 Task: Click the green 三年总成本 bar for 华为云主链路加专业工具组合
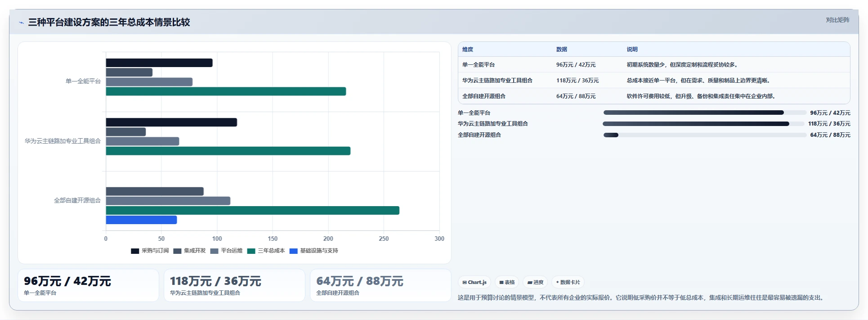coord(228,151)
